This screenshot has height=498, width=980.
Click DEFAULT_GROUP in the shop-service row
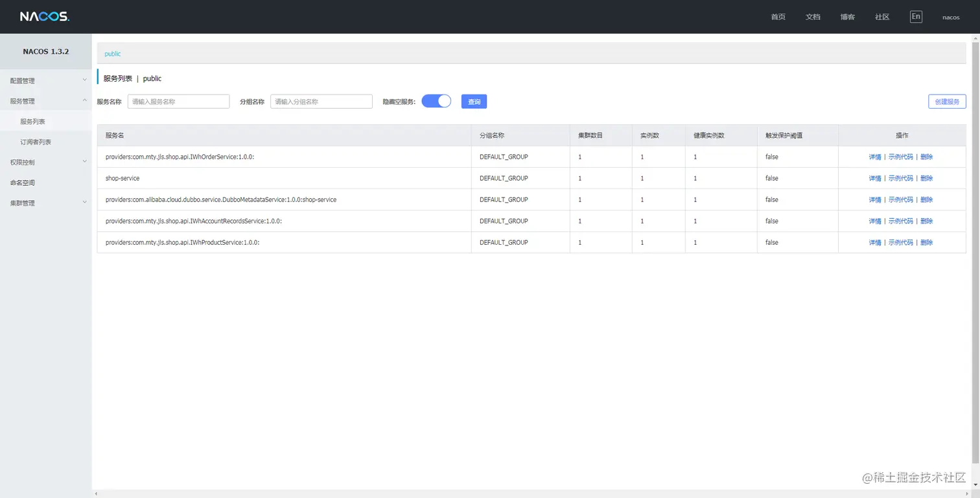tap(504, 178)
